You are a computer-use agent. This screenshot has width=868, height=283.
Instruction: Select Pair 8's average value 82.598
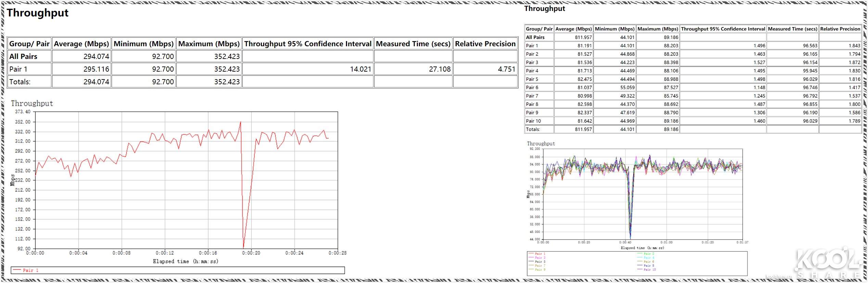point(585,104)
